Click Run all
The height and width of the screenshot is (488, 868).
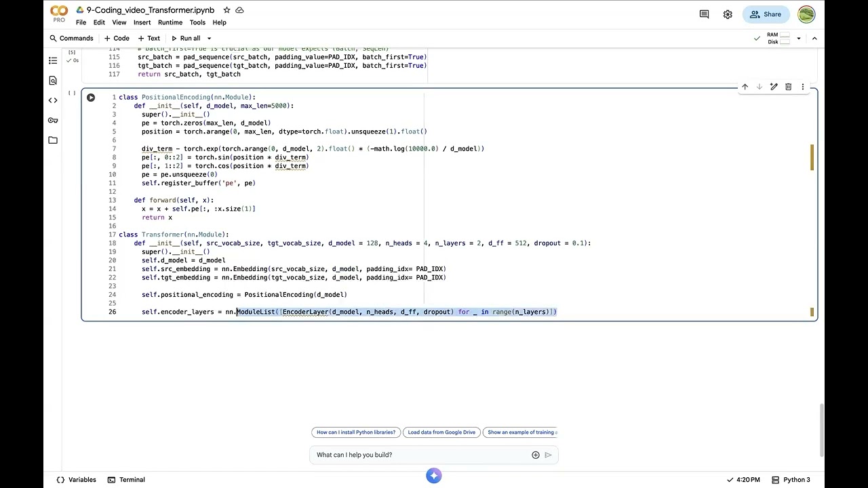point(185,39)
